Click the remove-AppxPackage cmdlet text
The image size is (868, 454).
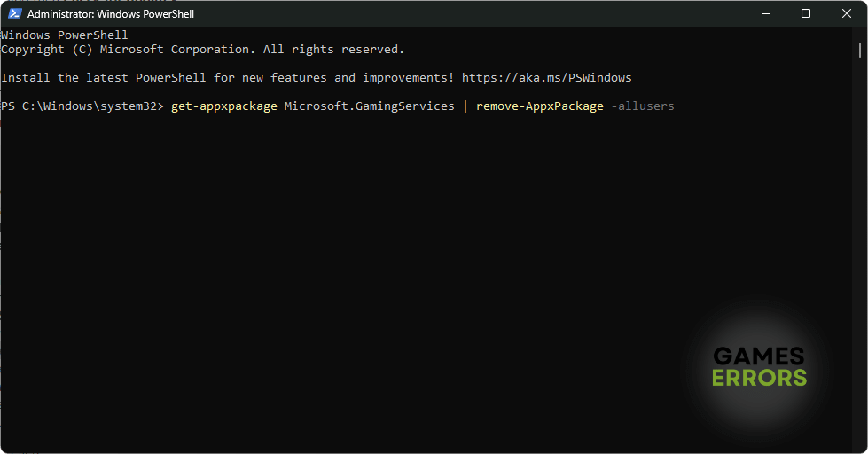(x=539, y=106)
